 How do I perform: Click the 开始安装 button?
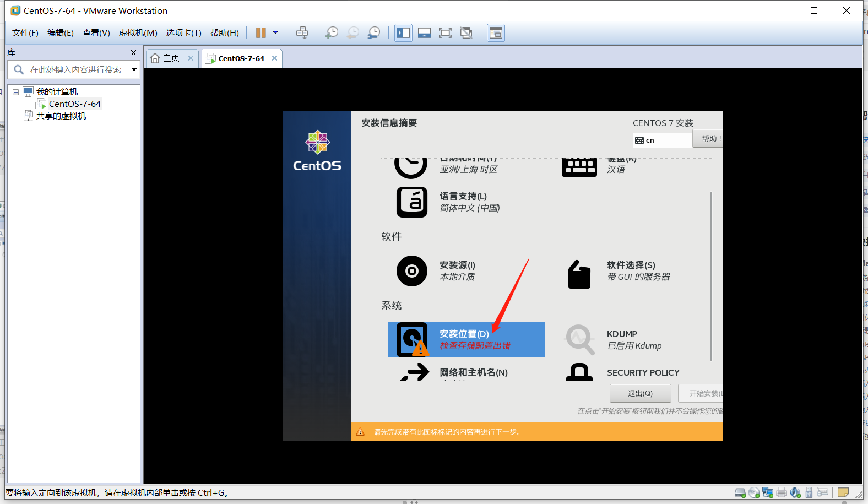tap(701, 393)
